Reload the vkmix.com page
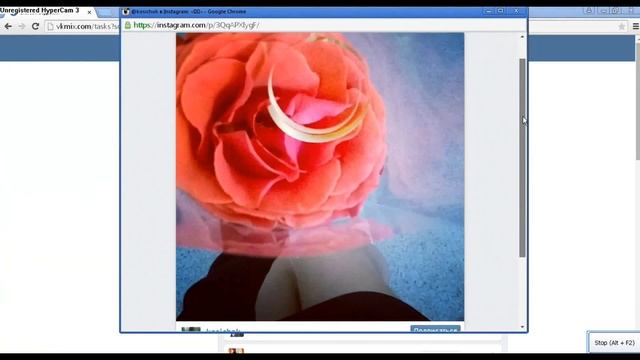Viewport: 640px width, 360px height. point(36,27)
